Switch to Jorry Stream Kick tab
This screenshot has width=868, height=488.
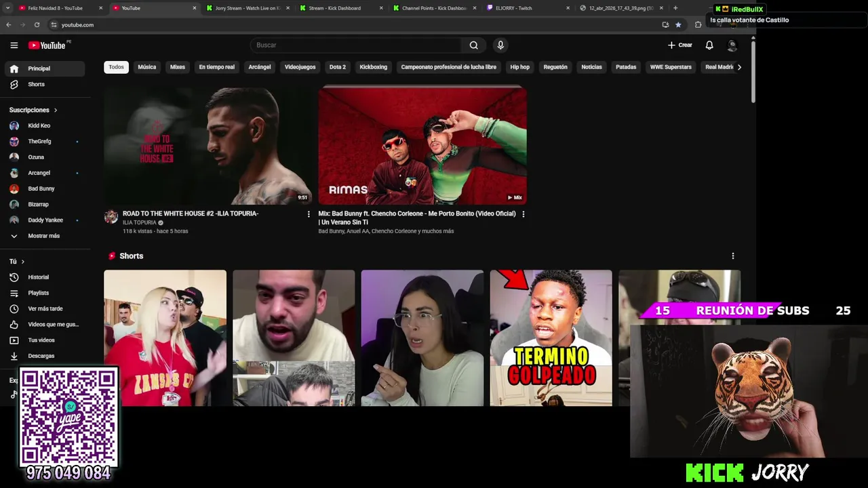pos(248,8)
